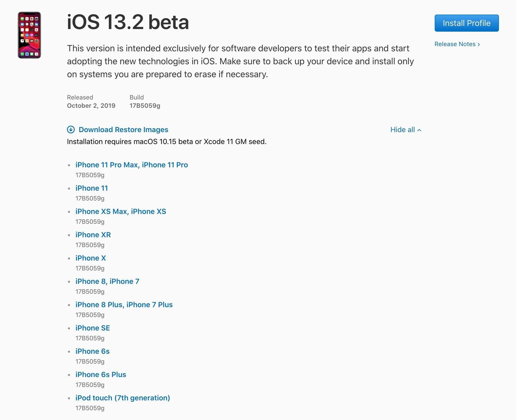Download restore image for iPhone 11 Pro Max
Image resolution: width=516 pixels, height=420 pixels.
131,165
